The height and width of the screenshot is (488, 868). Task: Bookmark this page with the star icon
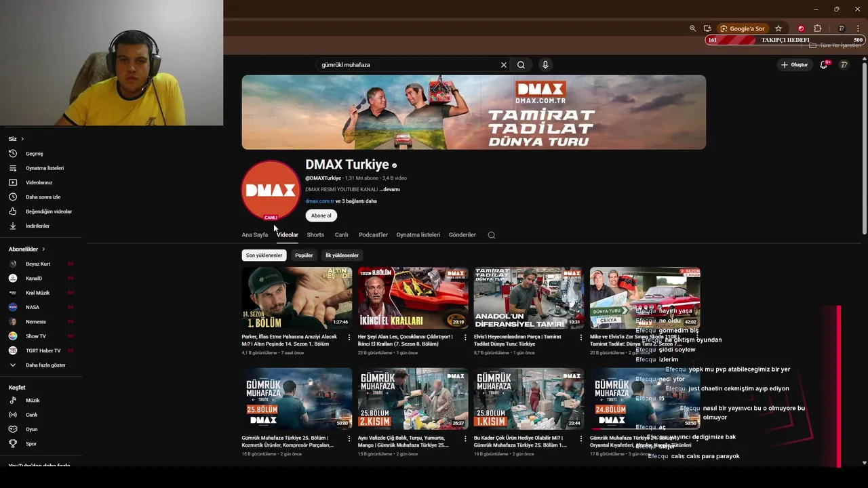[x=778, y=28]
